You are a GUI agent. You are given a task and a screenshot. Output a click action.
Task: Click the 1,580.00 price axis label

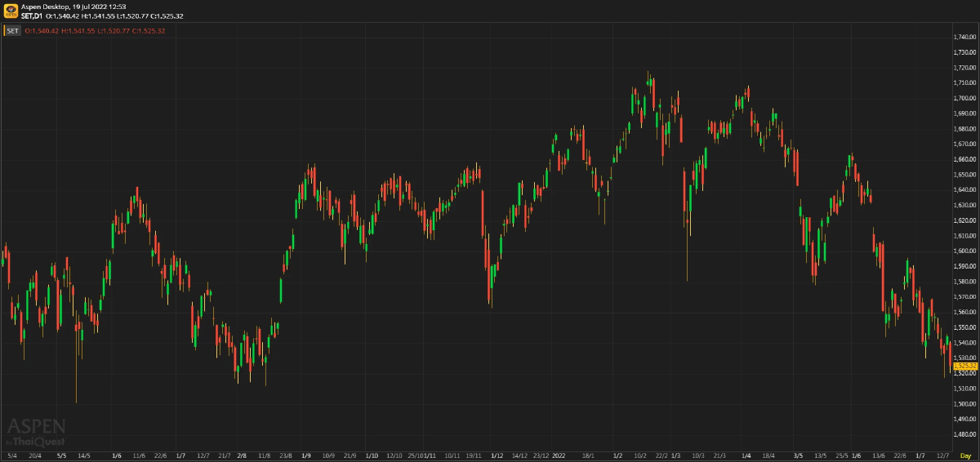[965, 282]
